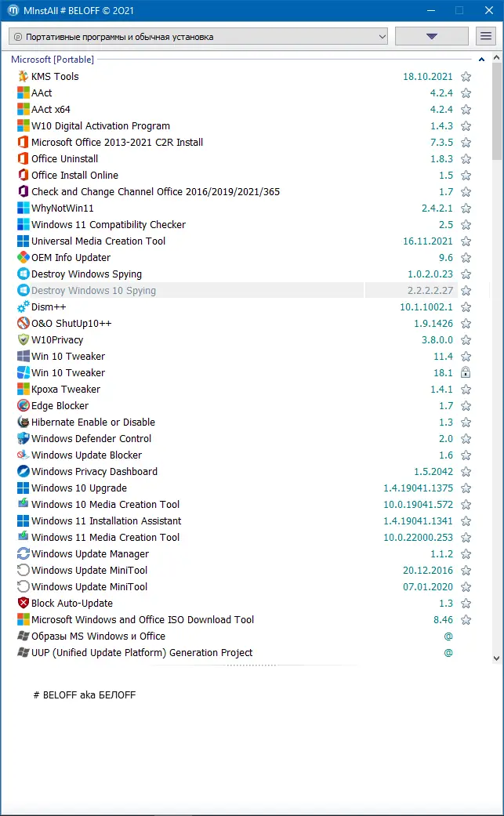Image resolution: width=504 pixels, height=816 pixels.
Task: Click the Dism++ gear icon
Action: [23, 307]
